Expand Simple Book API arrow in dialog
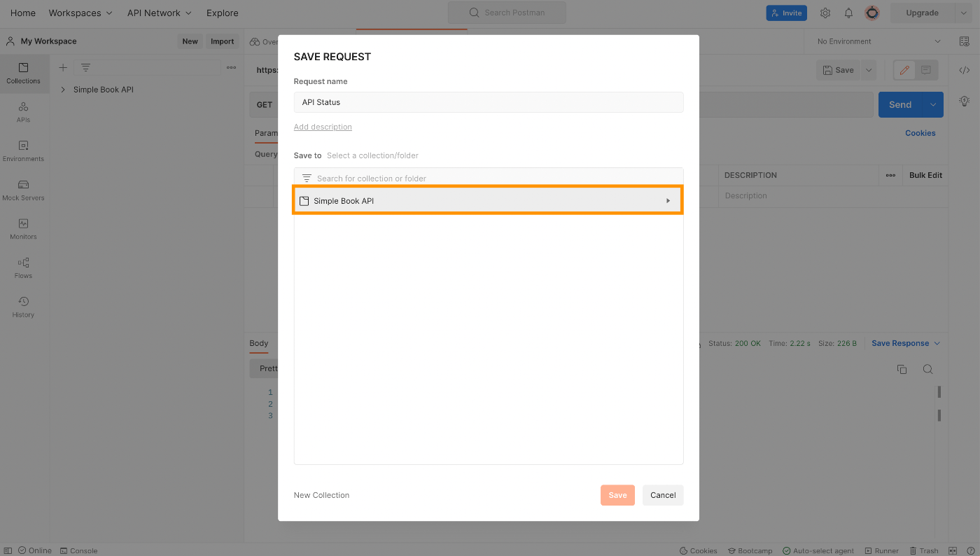The height and width of the screenshot is (556, 980). point(668,201)
